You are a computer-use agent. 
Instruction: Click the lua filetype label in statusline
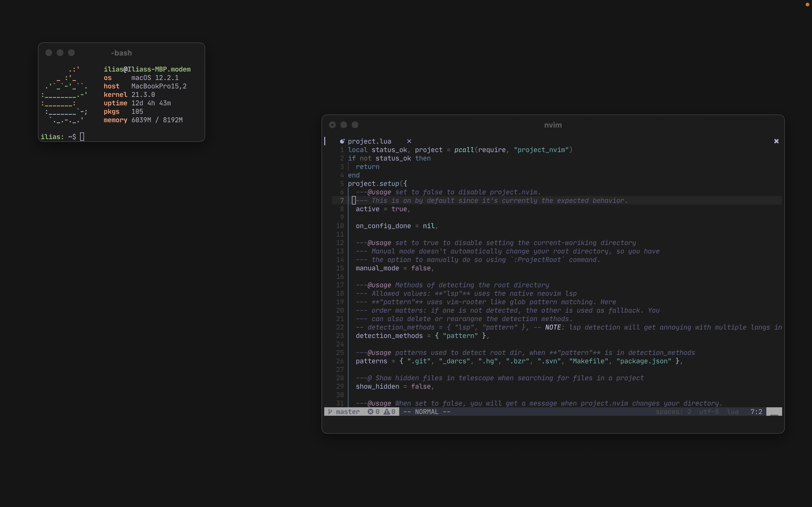(x=732, y=412)
